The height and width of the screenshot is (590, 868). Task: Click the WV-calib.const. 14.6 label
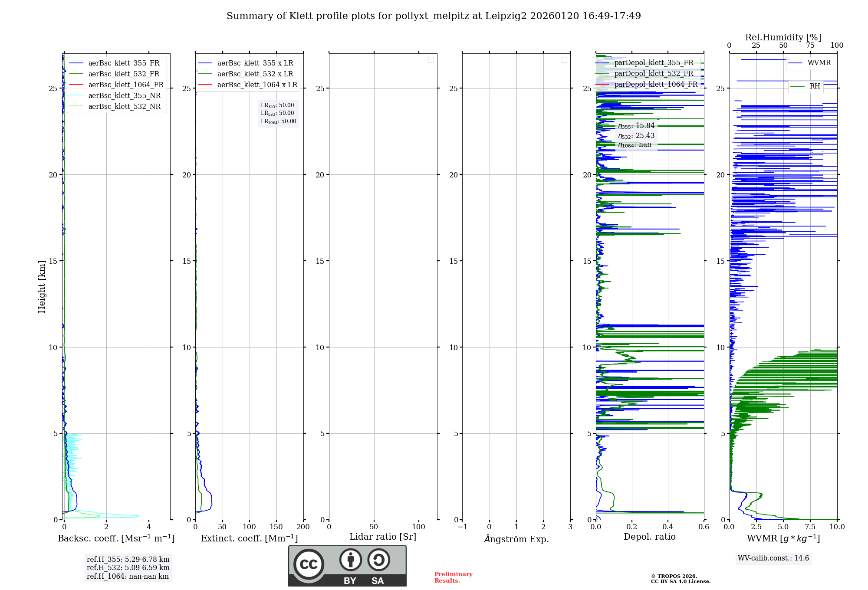pos(773,558)
